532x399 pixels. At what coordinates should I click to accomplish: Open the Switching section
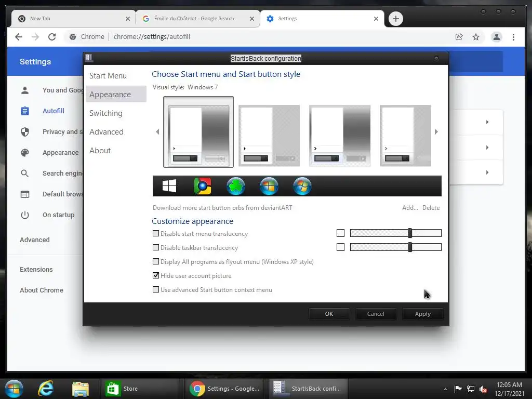(106, 113)
